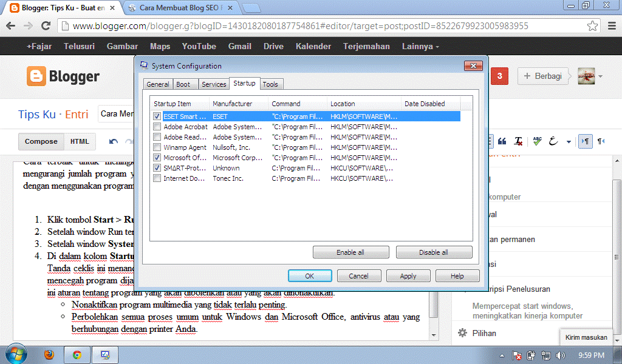
Task: Select Cara Membuat Blog SEO browser tab
Action: tap(180, 7)
